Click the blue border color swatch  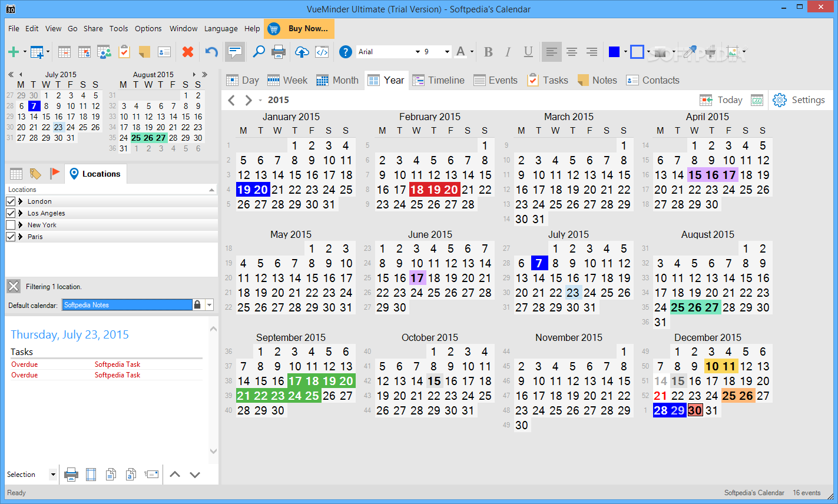pos(637,52)
